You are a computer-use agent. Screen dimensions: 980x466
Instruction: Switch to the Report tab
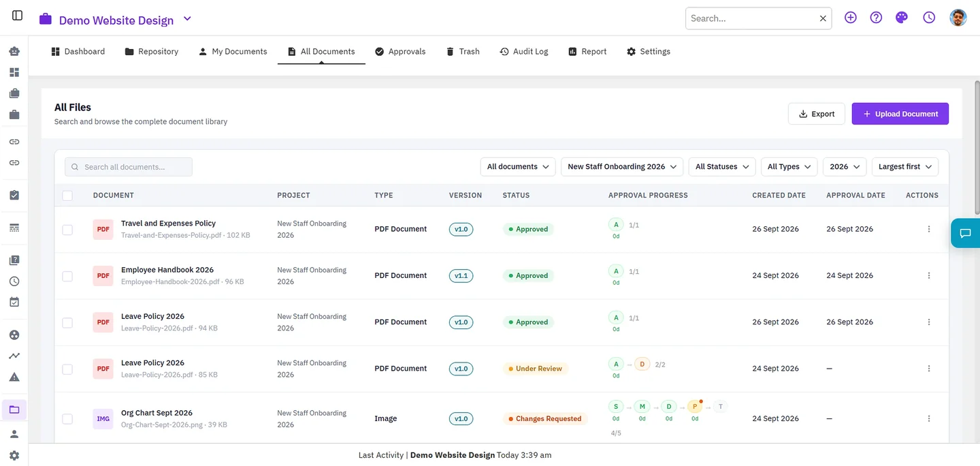(587, 51)
